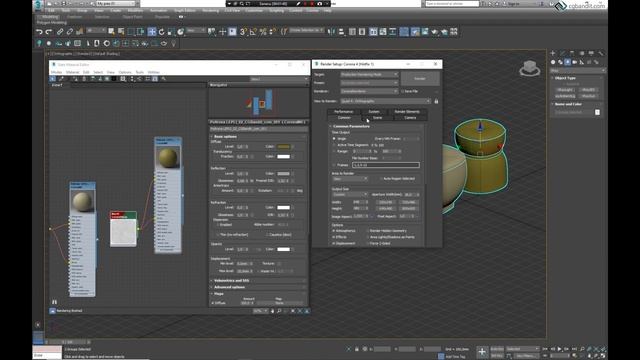Open the Material menu in Slate Material Editor
Screen dimensions: 640x360
click(72, 72)
